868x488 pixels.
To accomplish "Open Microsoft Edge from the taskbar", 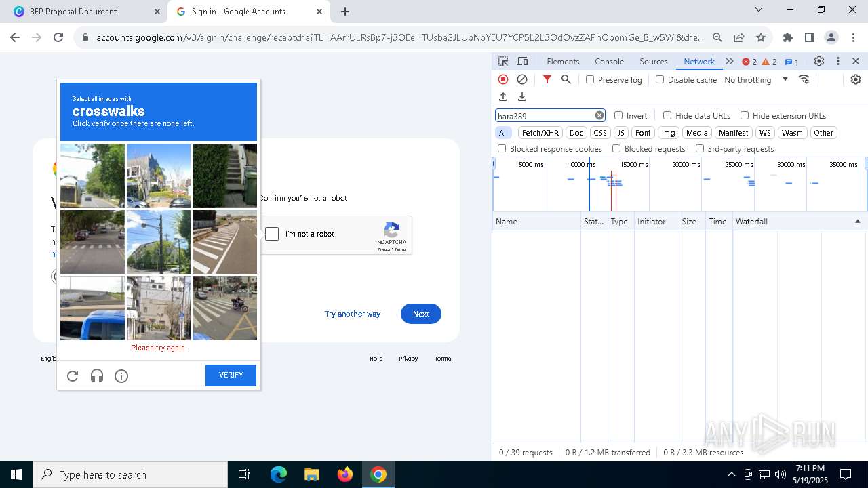I will (x=279, y=474).
